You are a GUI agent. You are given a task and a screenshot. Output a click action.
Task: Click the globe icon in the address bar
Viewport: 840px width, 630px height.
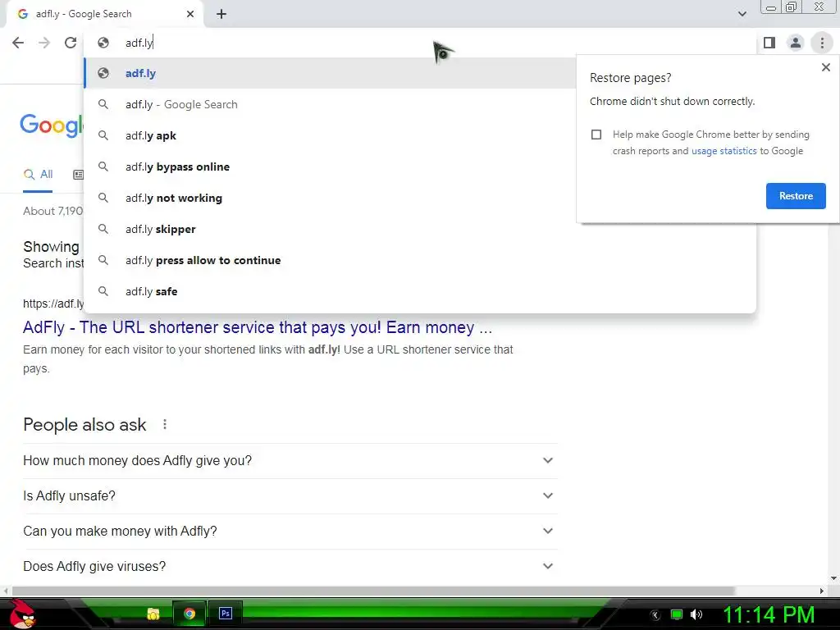click(x=103, y=43)
